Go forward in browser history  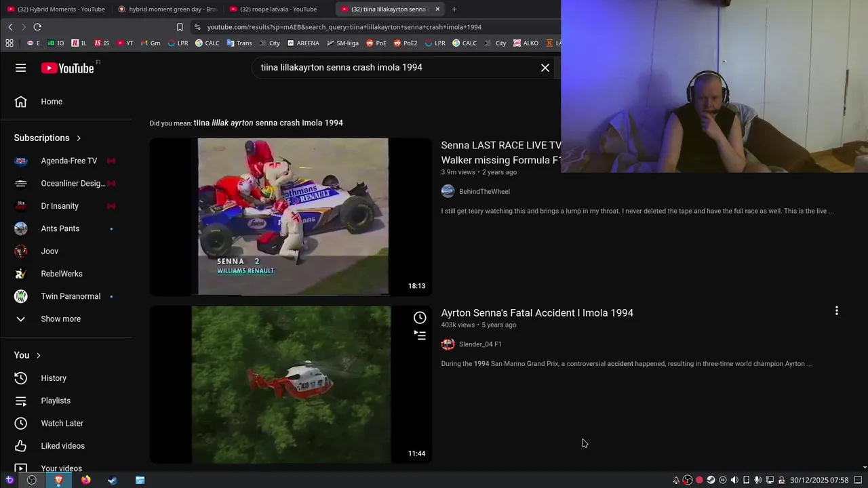point(23,27)
